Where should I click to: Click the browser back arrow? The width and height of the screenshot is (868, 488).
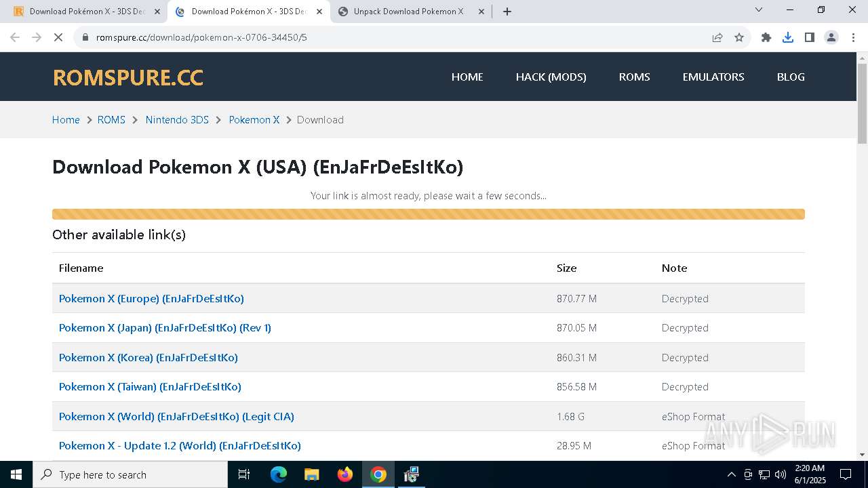(15, 37)
